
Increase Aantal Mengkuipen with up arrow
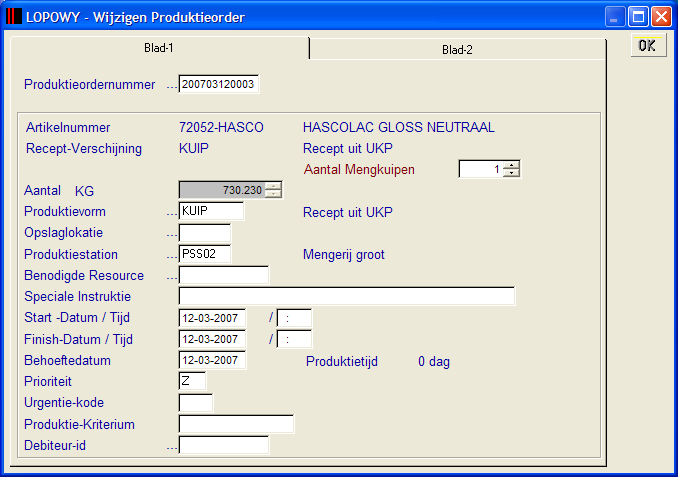click(x=512, y=165)
